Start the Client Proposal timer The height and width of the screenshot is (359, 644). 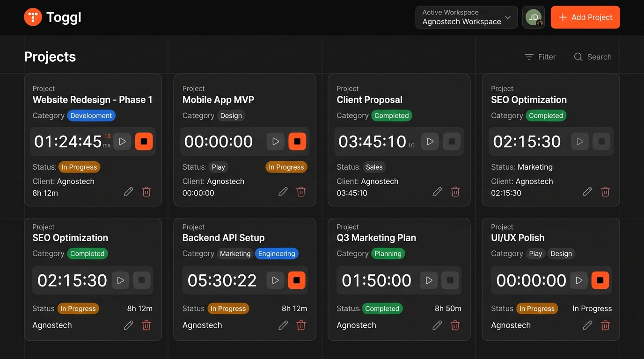coord(430,141)
